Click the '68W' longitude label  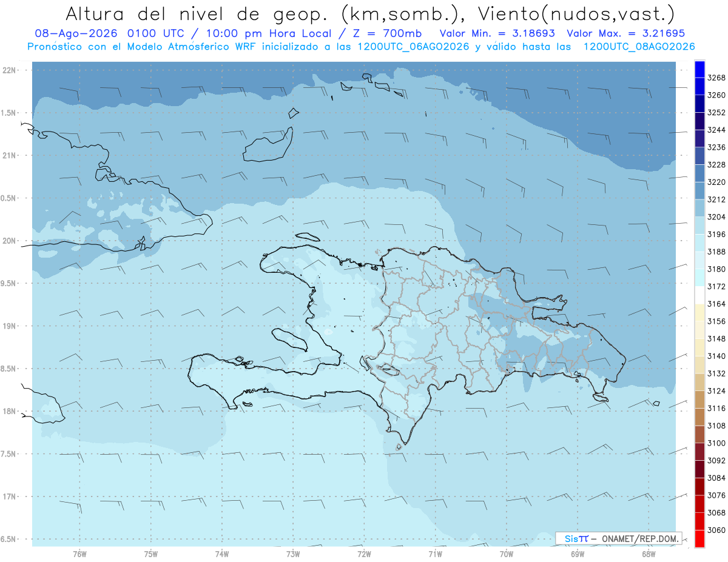coord(649,554)
